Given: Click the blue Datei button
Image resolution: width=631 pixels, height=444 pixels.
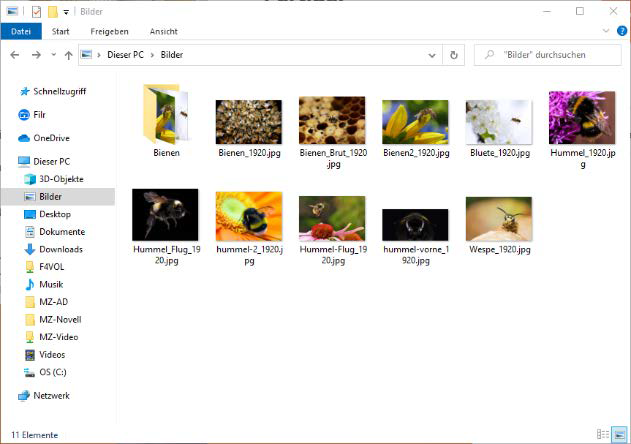Looking at the screenshot, I should [x=20, y=31].
